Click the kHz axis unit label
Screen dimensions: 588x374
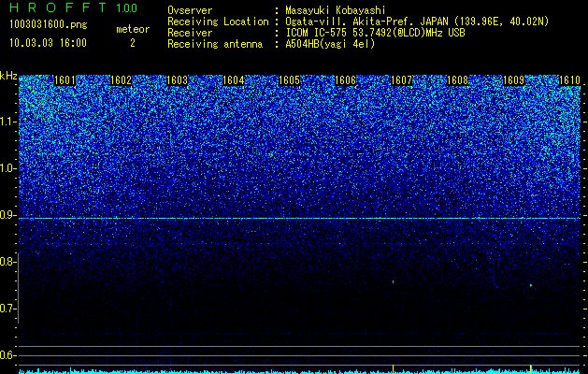point(8,76)
